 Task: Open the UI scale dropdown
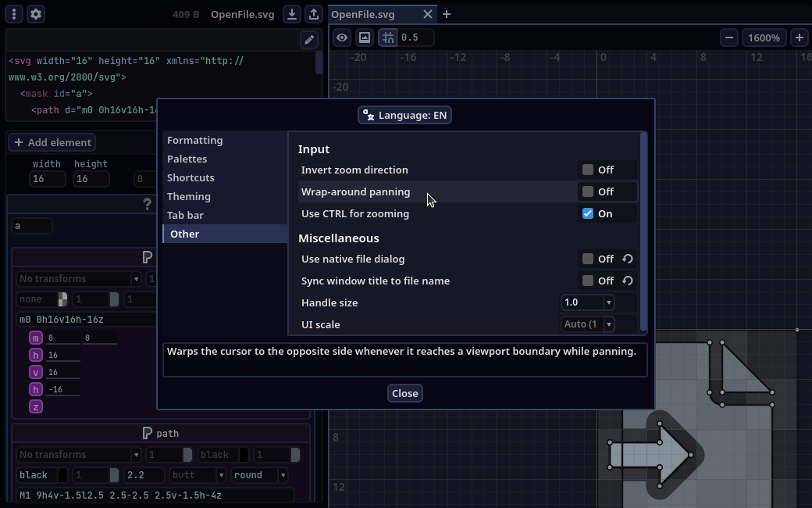[588, 324]
